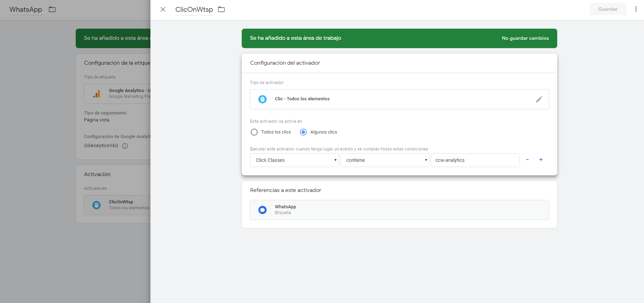Click the Google Analytics bar chart icon
Viewport: 644px width, 303px height.
tap(96, 94)
